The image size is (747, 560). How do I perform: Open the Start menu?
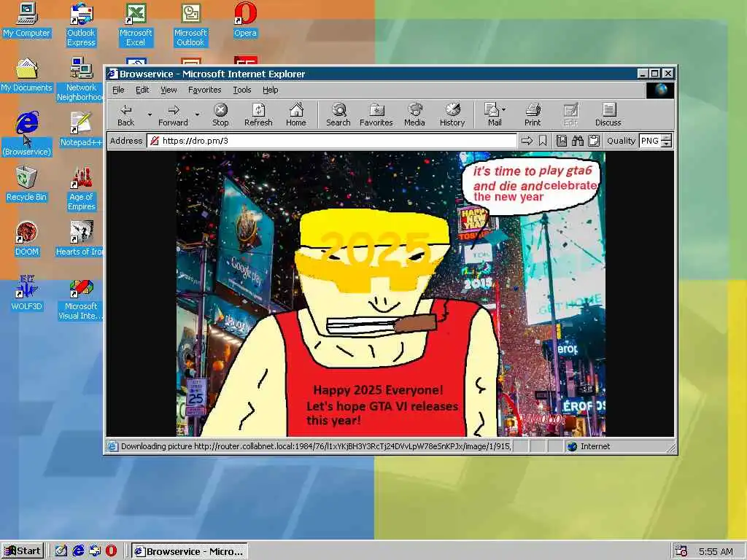point(23,551)
